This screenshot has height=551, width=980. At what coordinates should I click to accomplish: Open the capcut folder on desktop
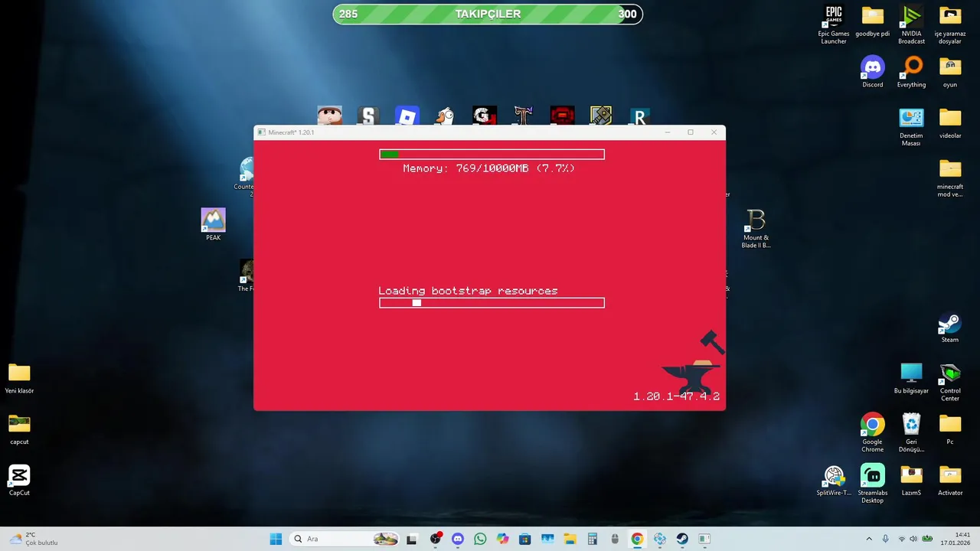19,429
